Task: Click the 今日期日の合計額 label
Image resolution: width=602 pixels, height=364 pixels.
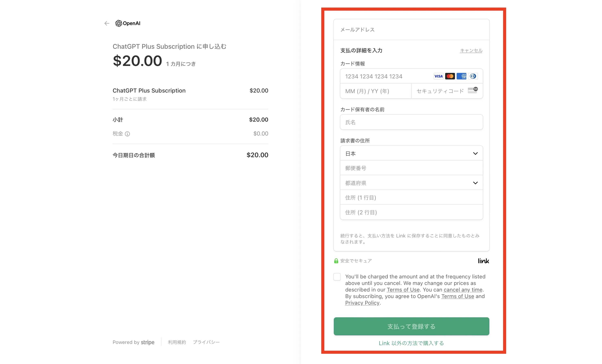Action: 134,155
